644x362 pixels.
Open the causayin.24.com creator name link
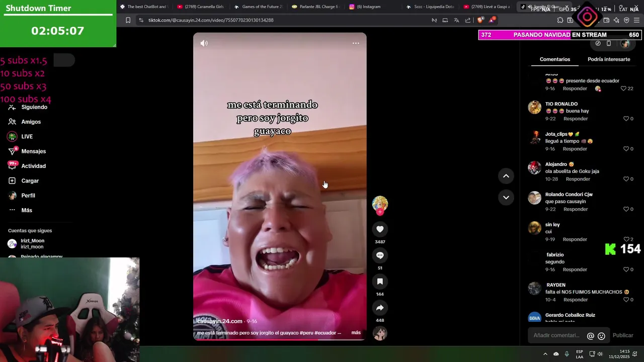coord(220,321)
